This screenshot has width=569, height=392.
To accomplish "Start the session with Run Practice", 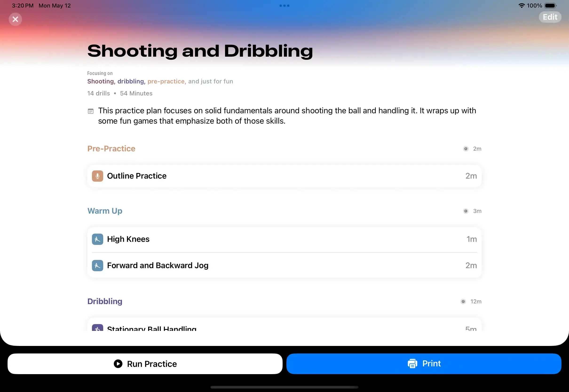I will [145, 364].
